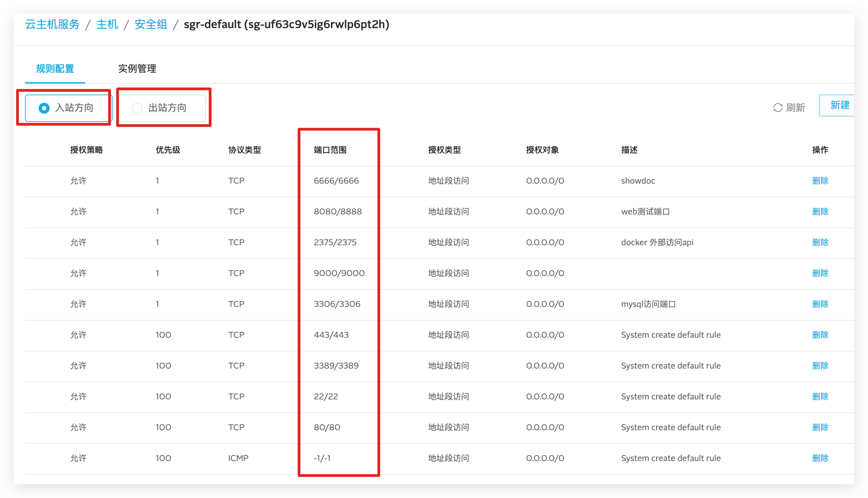
Task: Go to 云主机服务 breadcrumb link
Action: click(x=52, y=25)
